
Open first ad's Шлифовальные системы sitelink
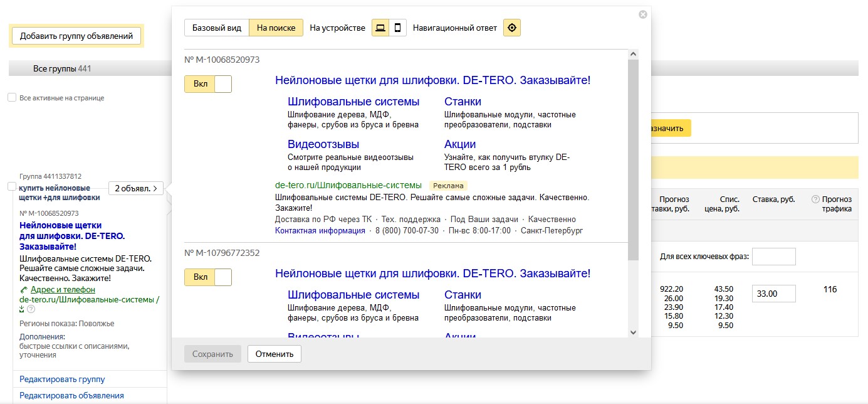click(353, 102)
